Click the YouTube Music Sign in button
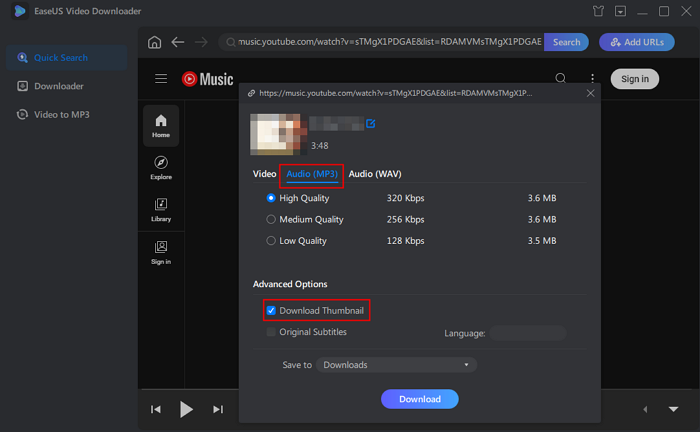700x432 pixels. [x=635, y=79]
